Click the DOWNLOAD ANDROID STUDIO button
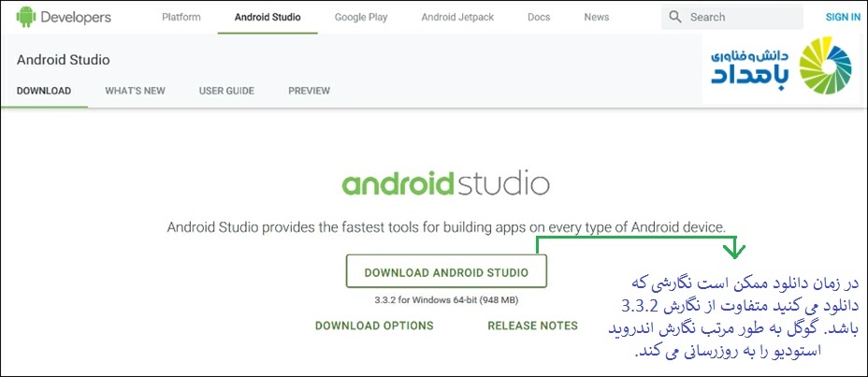 (446, 271)
